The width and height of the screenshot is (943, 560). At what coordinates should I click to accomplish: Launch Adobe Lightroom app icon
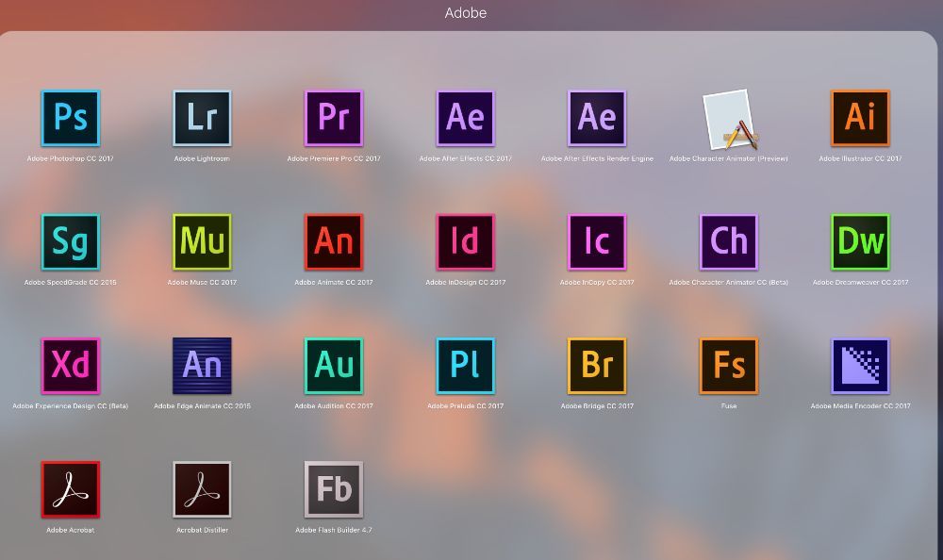click(202, 118)
